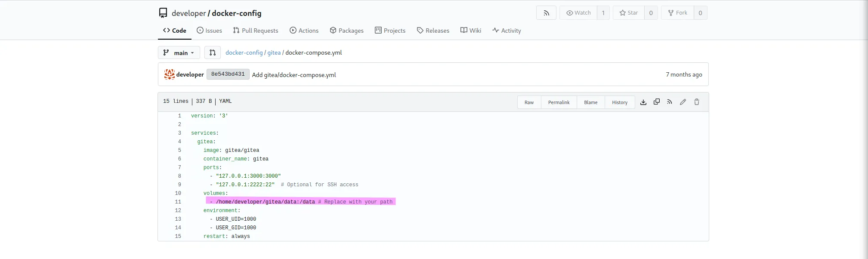
Task: Open the developer owner link in the title
Action: (x=189, y=13)
